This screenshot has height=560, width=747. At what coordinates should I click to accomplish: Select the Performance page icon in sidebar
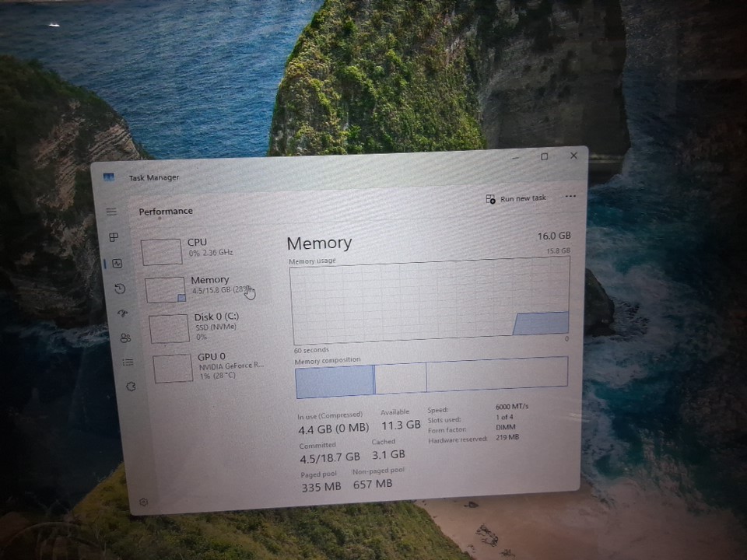pos(117,264)
